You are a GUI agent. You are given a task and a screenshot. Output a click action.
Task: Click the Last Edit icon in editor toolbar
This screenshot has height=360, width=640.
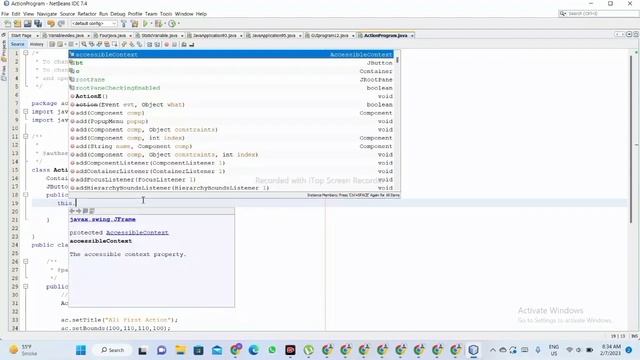52,44
